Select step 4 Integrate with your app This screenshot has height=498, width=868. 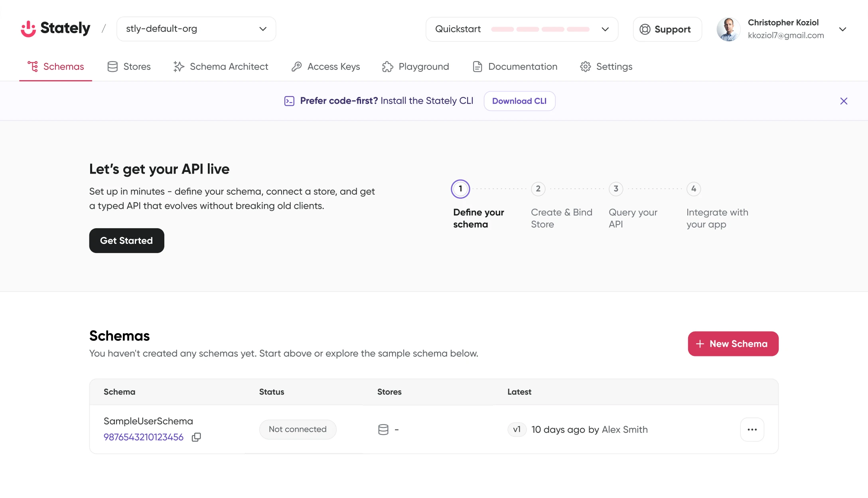coord(694,189)
